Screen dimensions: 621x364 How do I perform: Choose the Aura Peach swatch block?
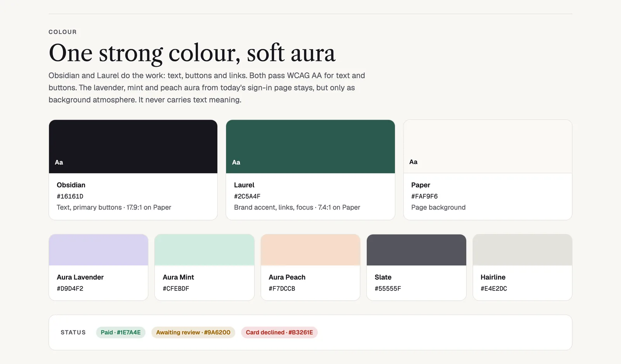tap(310, 250)
